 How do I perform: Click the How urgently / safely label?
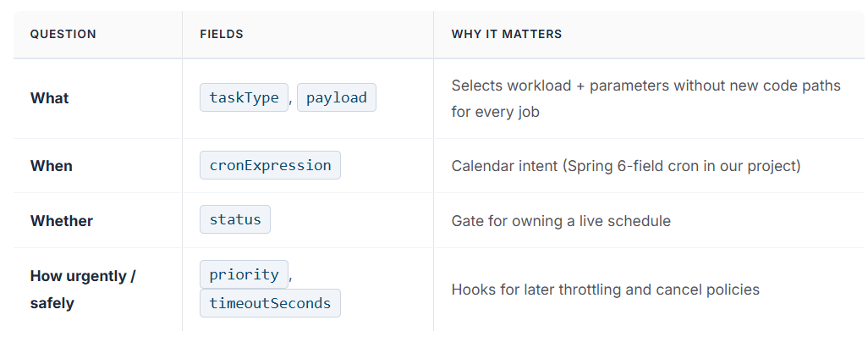(x=83, y=290)
